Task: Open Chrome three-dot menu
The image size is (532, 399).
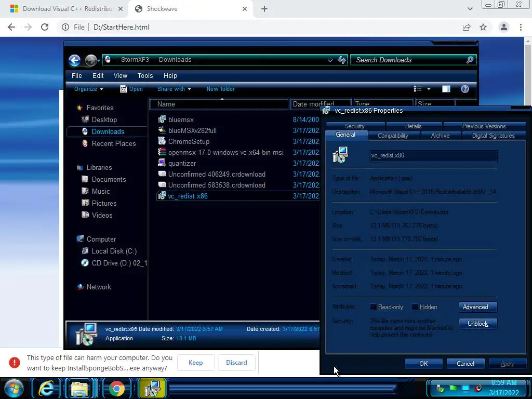Action: pos(521,27)
